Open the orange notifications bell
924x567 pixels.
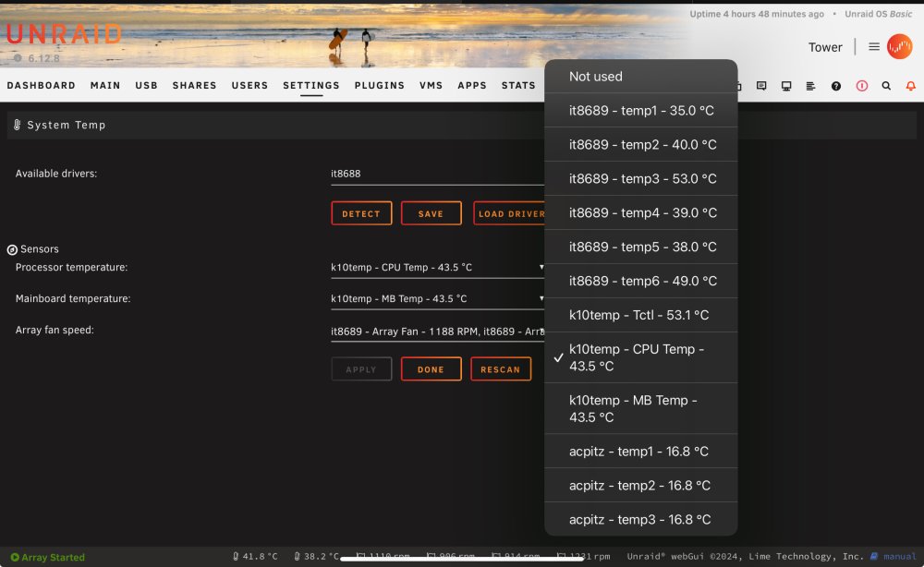(910, 86)
